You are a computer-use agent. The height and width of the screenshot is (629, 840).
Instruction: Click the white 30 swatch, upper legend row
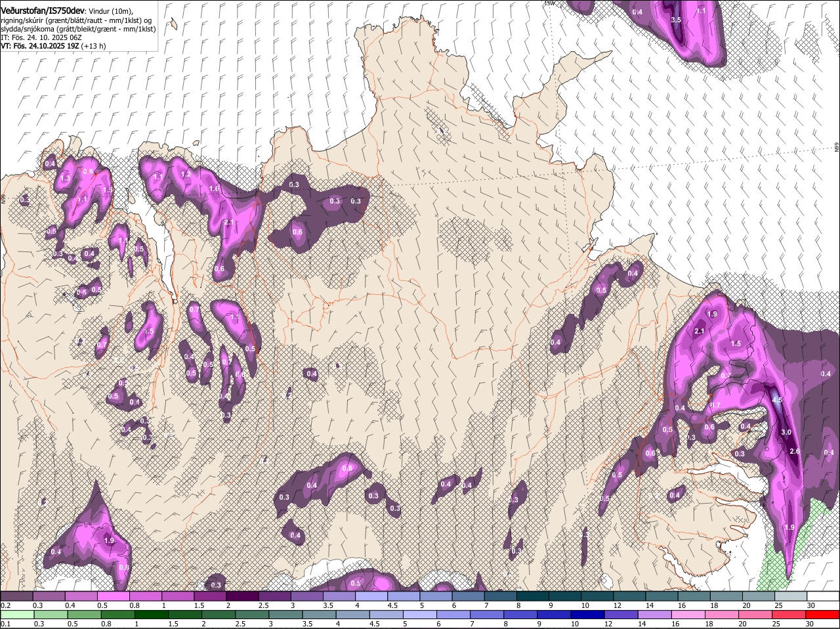[x=823, y=596]
